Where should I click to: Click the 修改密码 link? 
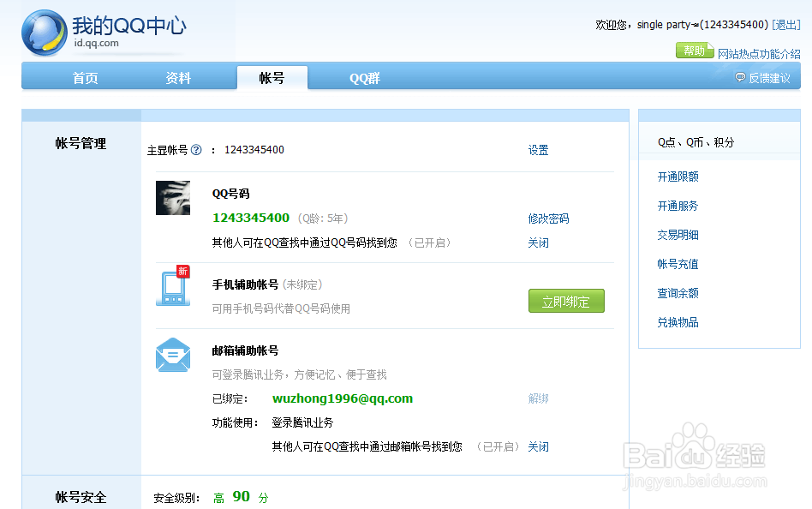coord(548,218)
